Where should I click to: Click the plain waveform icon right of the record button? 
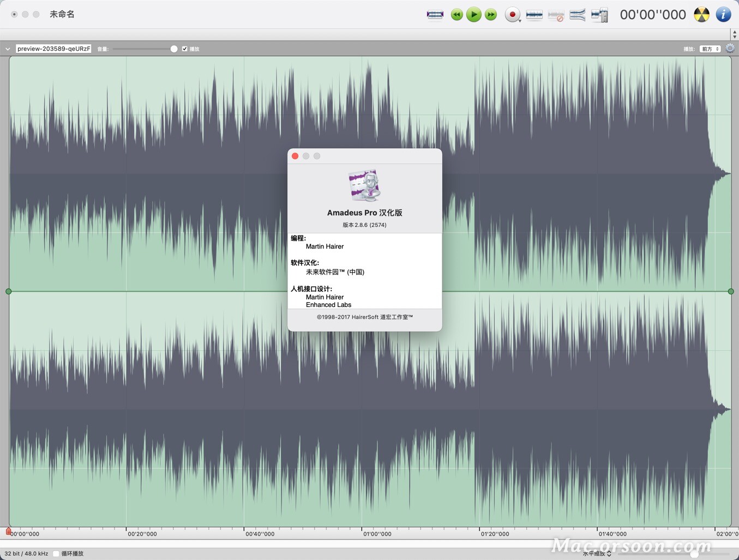(534, 15)
